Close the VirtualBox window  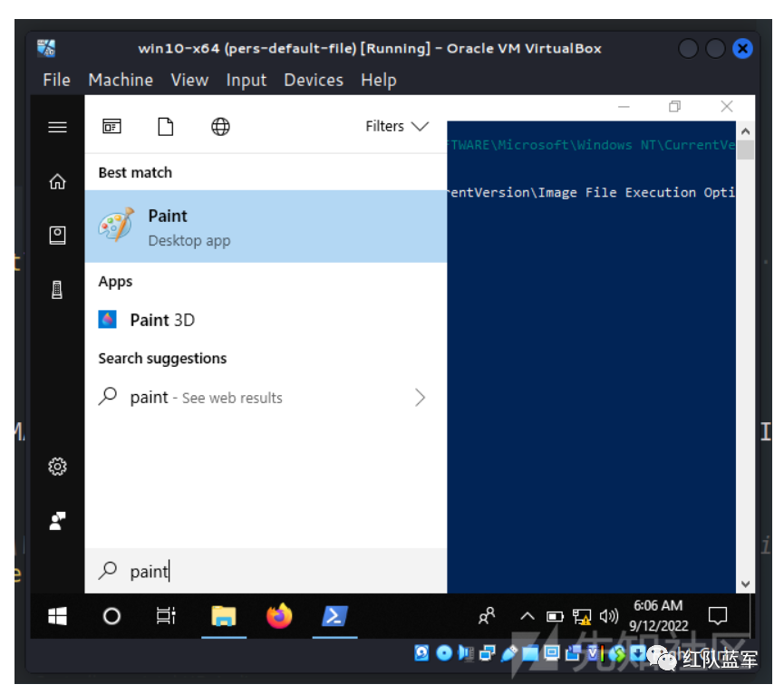(x=742, y=48)
